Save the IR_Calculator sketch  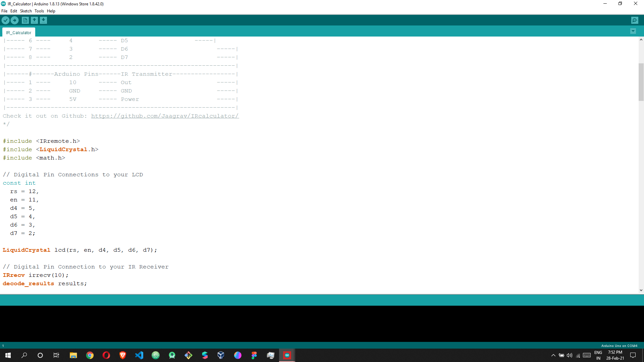(44, 20)
